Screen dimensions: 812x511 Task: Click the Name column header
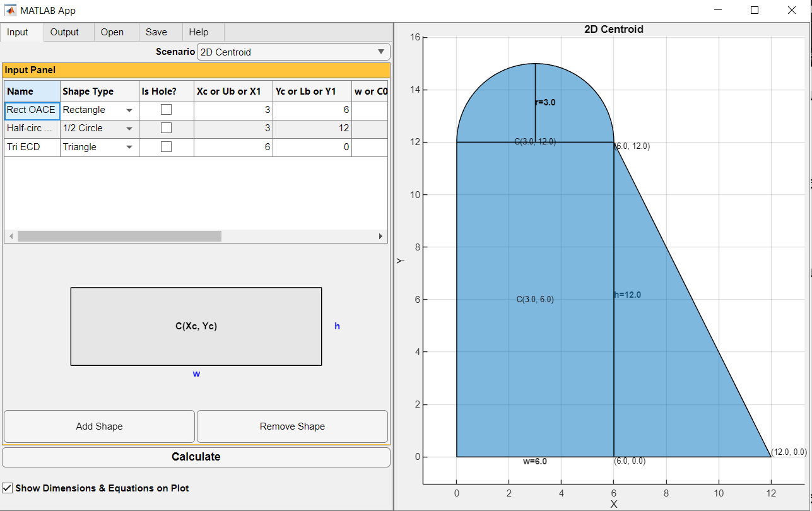(32, 91)
